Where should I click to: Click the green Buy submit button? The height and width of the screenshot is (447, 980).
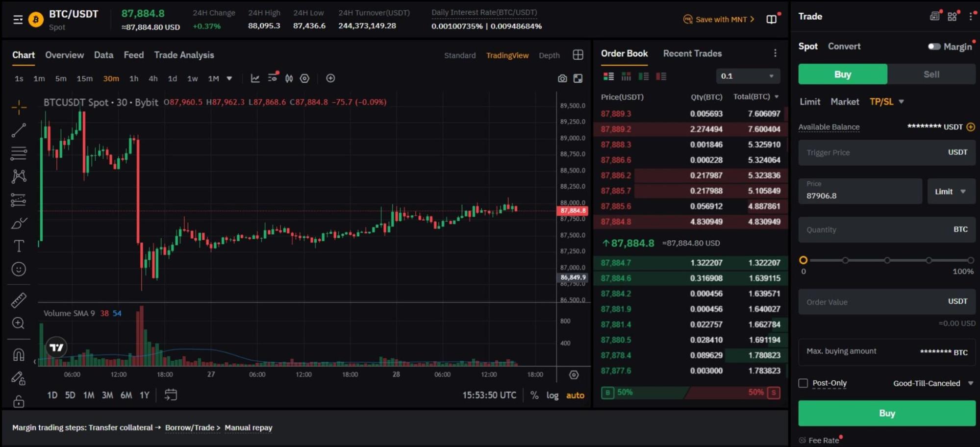(886, 413)
